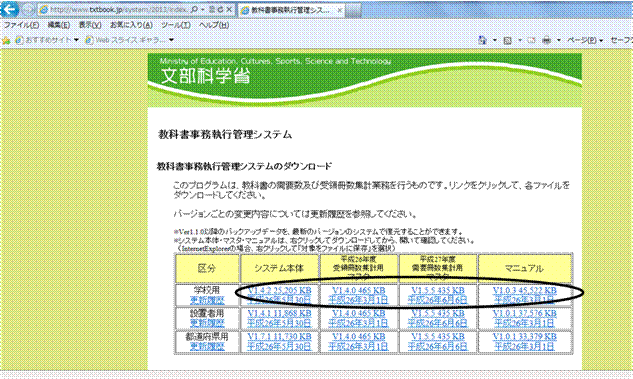This screenshot has width=633, height=379.
Task: Download 学校用 system V1.4.2 25,205 KB
Action: point(279,291)
